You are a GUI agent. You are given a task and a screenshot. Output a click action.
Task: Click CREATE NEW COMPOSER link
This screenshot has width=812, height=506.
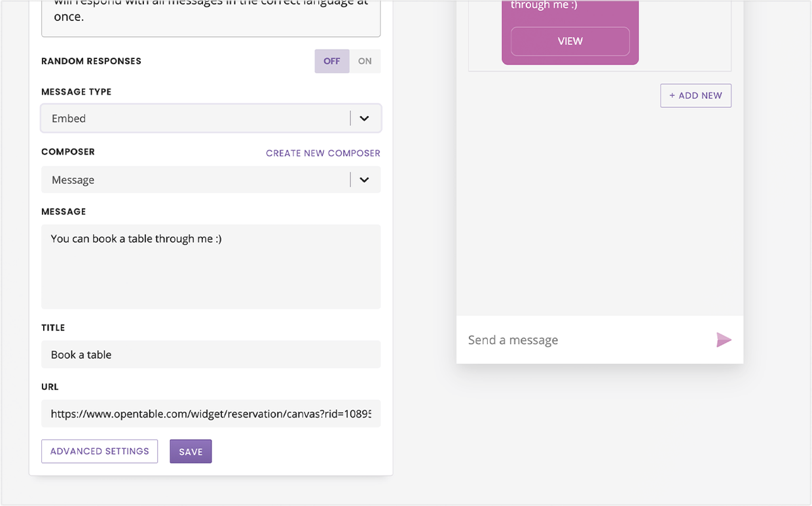coord(323,153)
